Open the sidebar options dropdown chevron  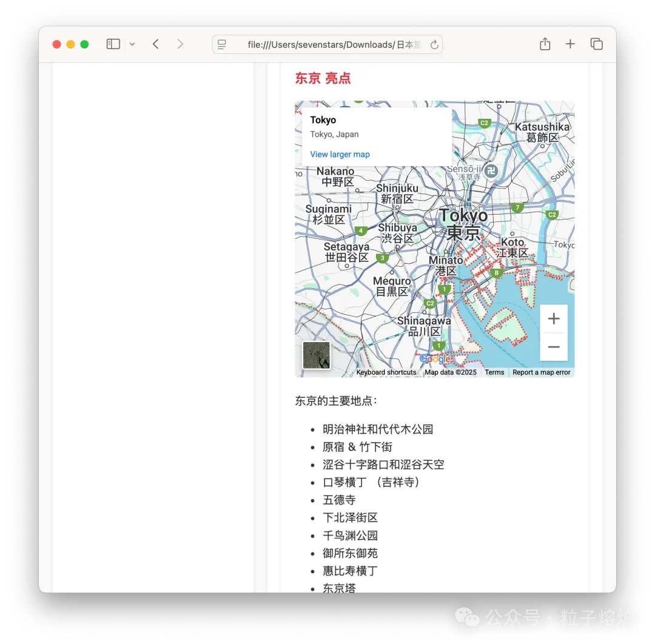click(132, 44)
